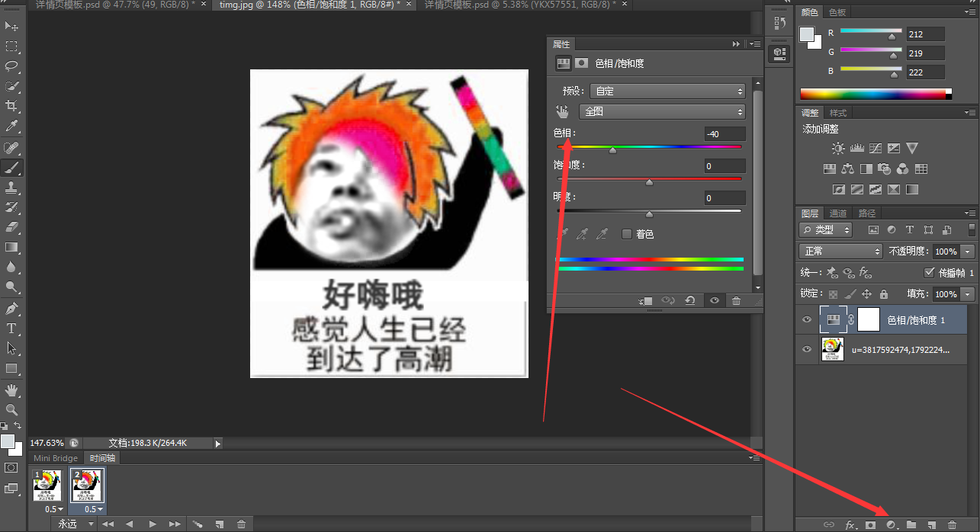Image resolution: width=980 pixels, height=532 pixels.
Task: Select the Clone Stamp tool
Action: (x=11, y=187)
